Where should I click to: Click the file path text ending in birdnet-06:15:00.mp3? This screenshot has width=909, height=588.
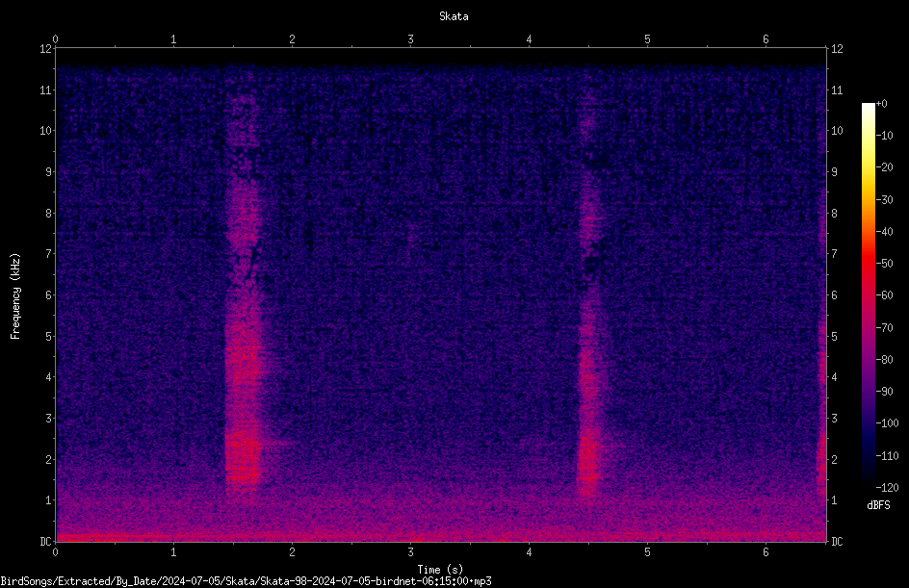(246, 581)
